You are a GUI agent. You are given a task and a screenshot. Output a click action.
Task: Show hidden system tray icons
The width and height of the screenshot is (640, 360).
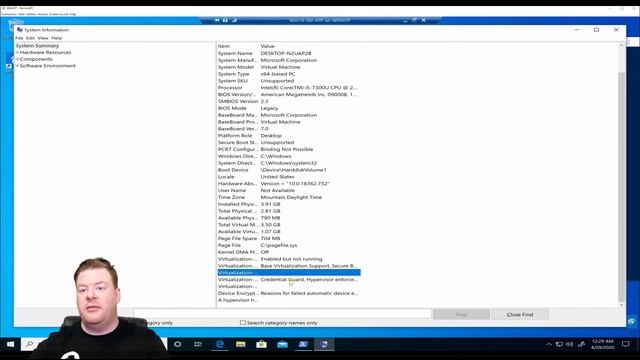point(549,344)
